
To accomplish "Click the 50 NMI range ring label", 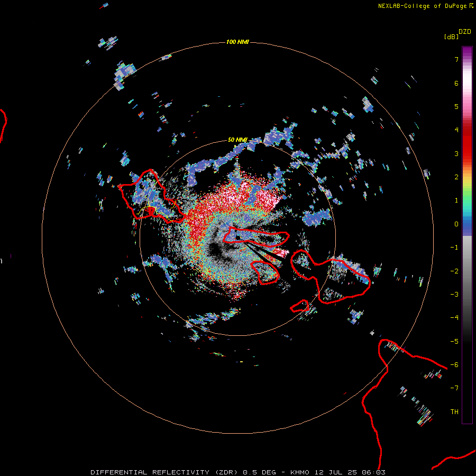I will (237, 140).
